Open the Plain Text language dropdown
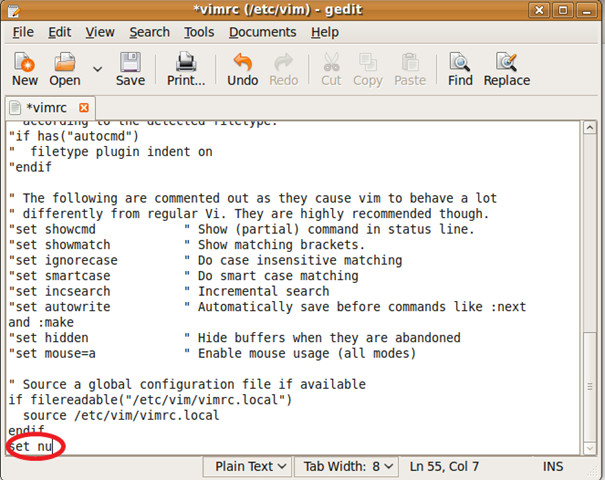The image size is (605, 480). tap(248, 466)
